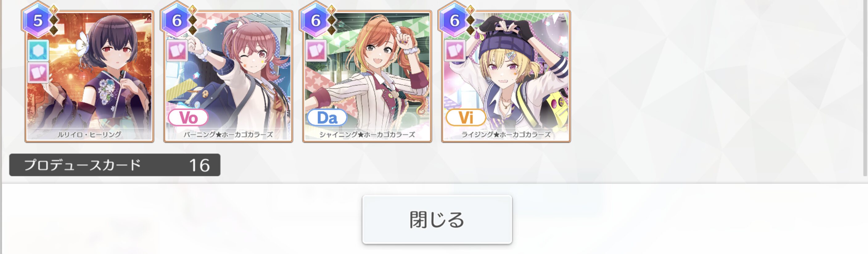Select the シャイニング★ホーカゴカラーズ support card
The width and height of the screenshot is (868, 254).
[367, 76]
